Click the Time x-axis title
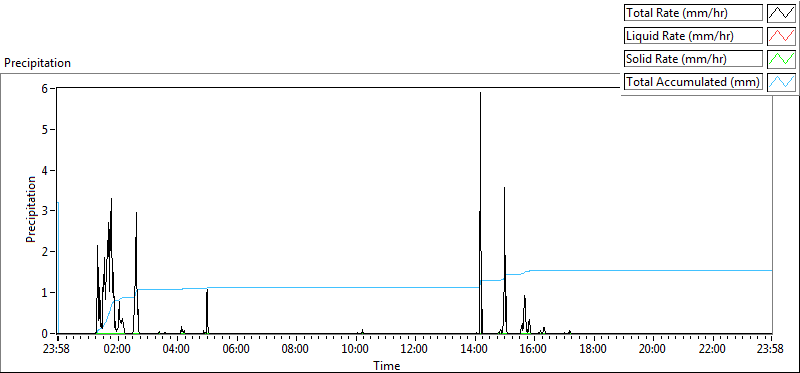Viewport: 800px width, 373px height. coord(386,365)
